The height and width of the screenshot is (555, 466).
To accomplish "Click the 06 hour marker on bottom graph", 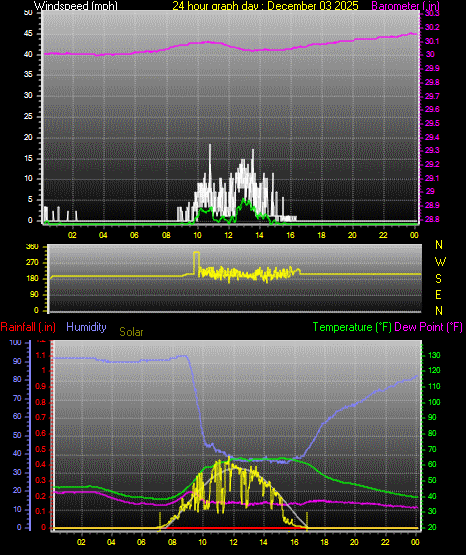I will point(141,542).
